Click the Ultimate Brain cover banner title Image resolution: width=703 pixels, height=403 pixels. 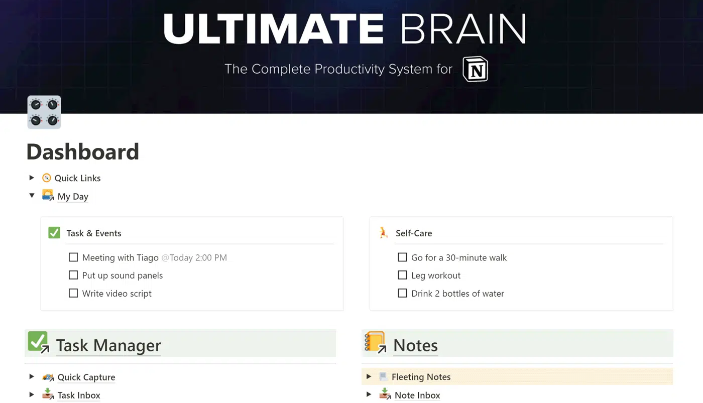tap(344, 29)
